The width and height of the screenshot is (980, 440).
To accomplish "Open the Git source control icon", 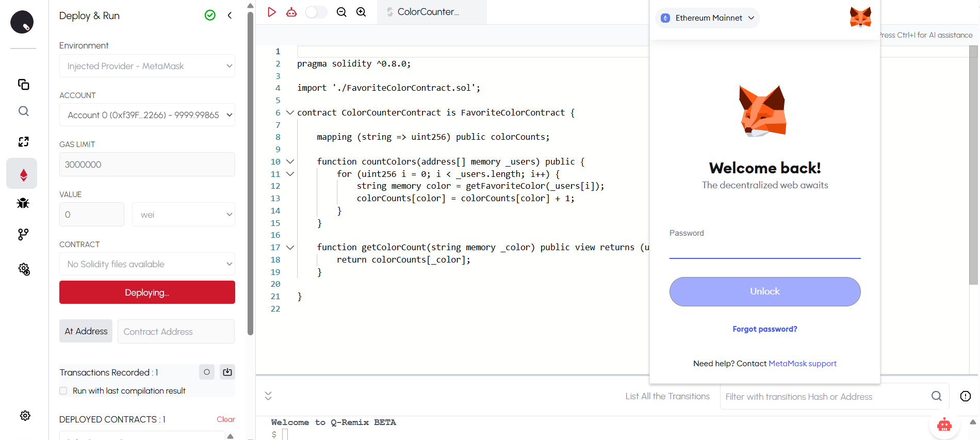I will 23,235.
